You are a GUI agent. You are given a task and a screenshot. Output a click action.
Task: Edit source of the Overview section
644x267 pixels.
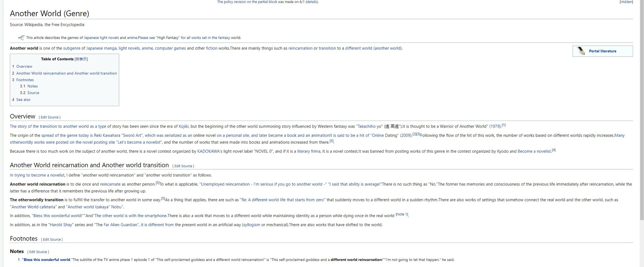[50, 117]
